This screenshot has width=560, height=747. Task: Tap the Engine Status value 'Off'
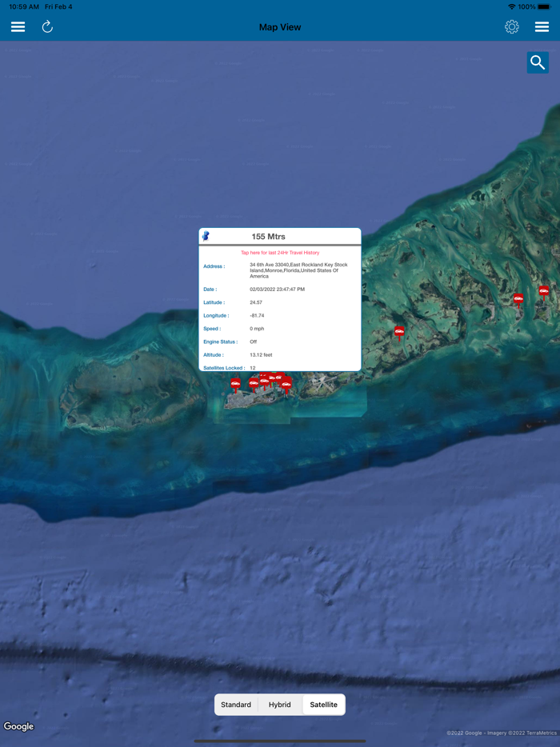point(253,342)
